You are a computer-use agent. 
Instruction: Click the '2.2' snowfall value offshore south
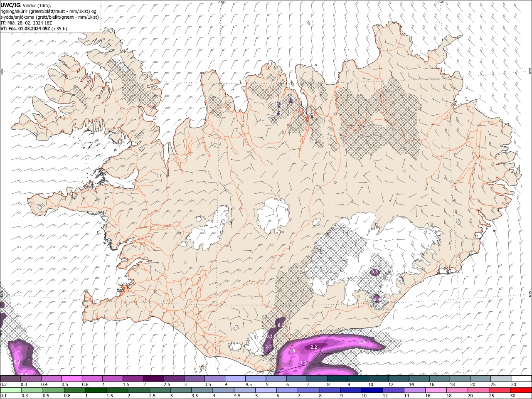click(314, 347)
